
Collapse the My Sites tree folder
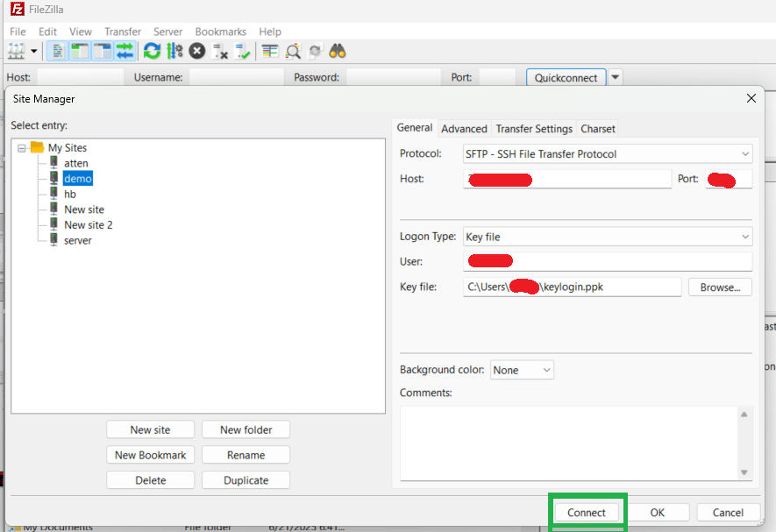(x=22, y=148)
